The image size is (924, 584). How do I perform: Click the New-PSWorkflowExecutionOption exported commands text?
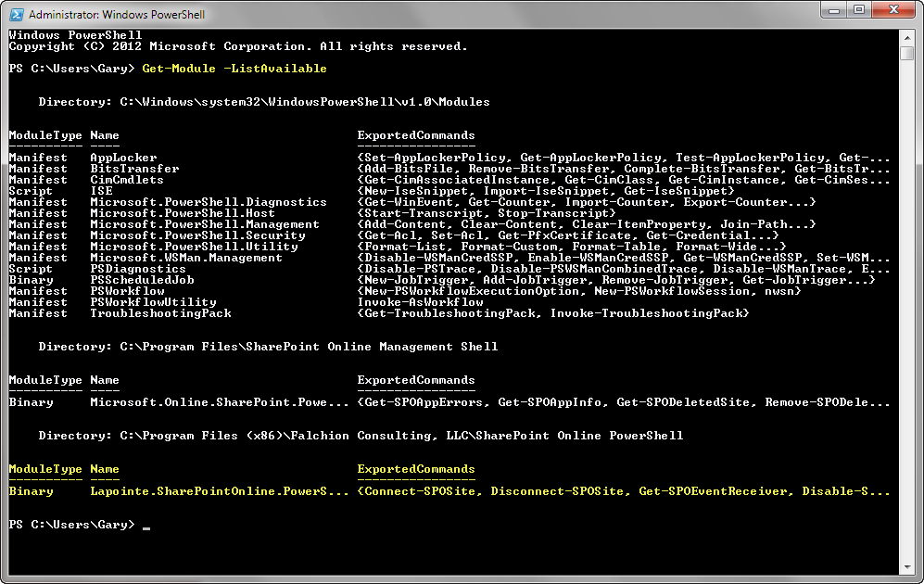coord(579,291)
